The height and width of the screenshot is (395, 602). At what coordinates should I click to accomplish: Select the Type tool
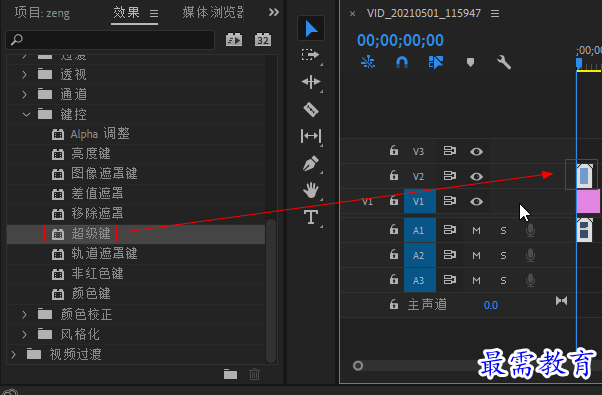[311, 217]
